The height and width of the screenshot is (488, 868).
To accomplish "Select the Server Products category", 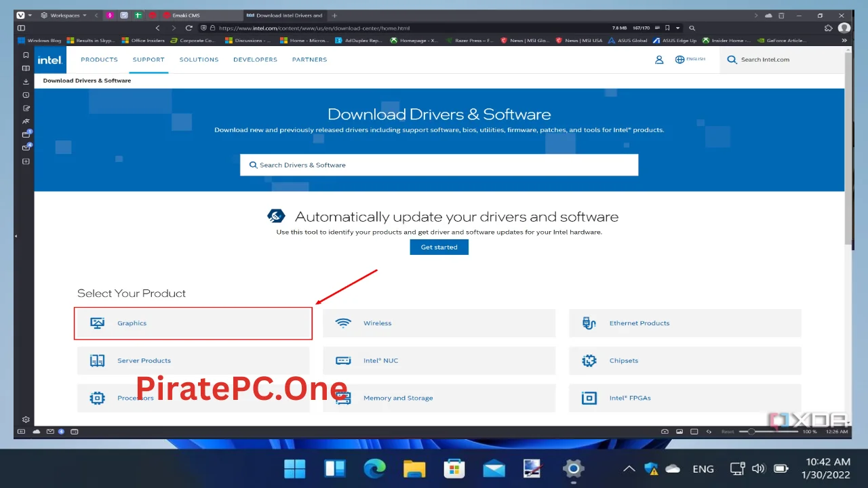I will coord(193,361).
